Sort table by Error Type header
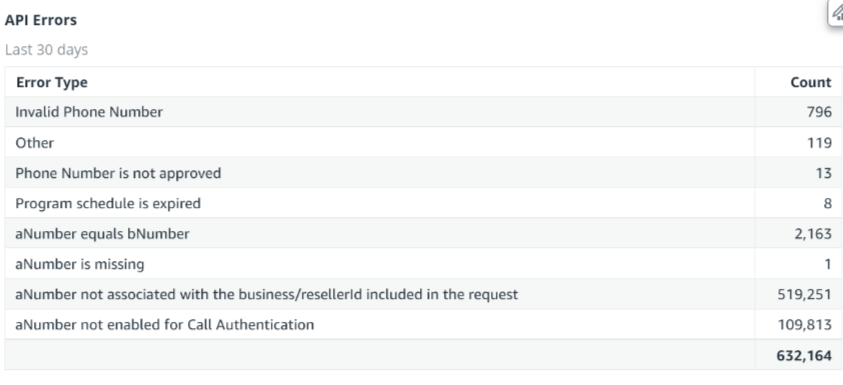Viewport: 843px width, 385px height. pyautogui.click(x=52, y=82)
